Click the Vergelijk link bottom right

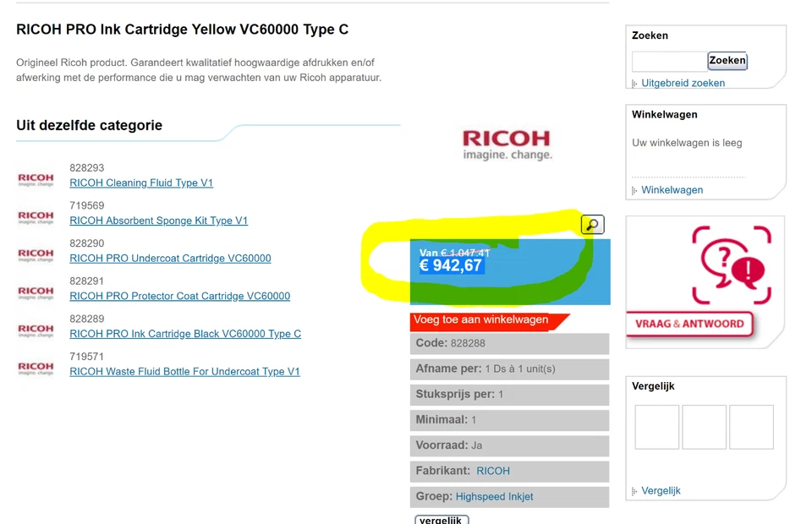(x=661, y=490)
